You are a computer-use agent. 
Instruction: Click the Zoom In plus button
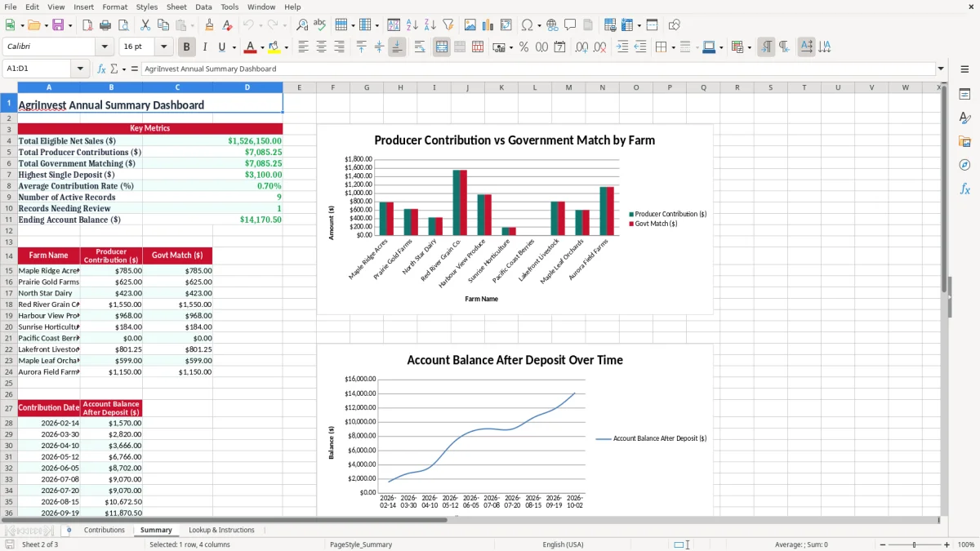pyautogui.click(x=947, y=544)
